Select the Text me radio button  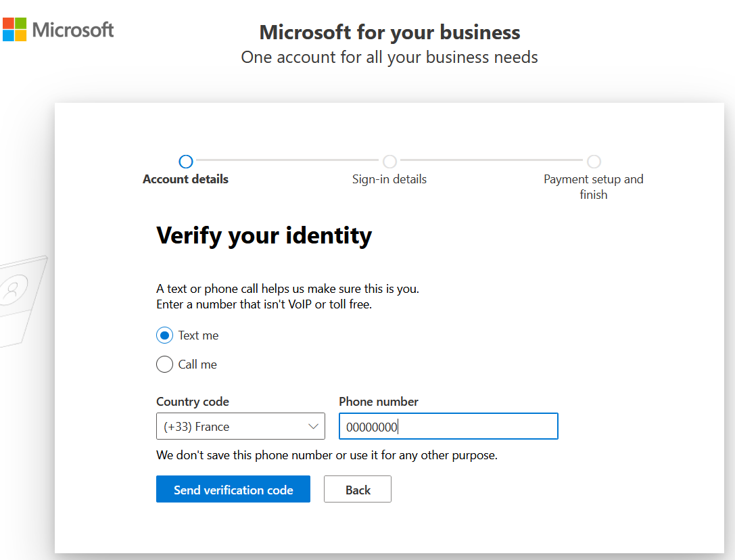click(x=164, y=335)
